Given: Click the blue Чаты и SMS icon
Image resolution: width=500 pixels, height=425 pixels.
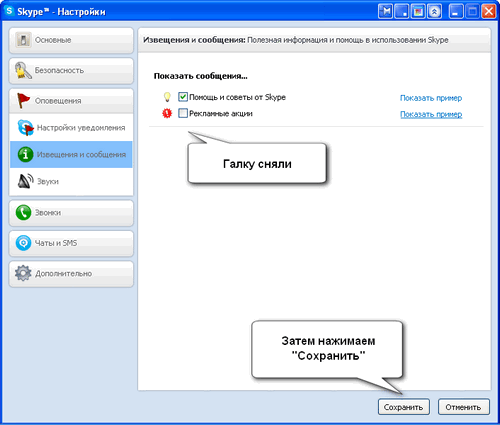Looking at the screenshot, I should coord(23,243).
